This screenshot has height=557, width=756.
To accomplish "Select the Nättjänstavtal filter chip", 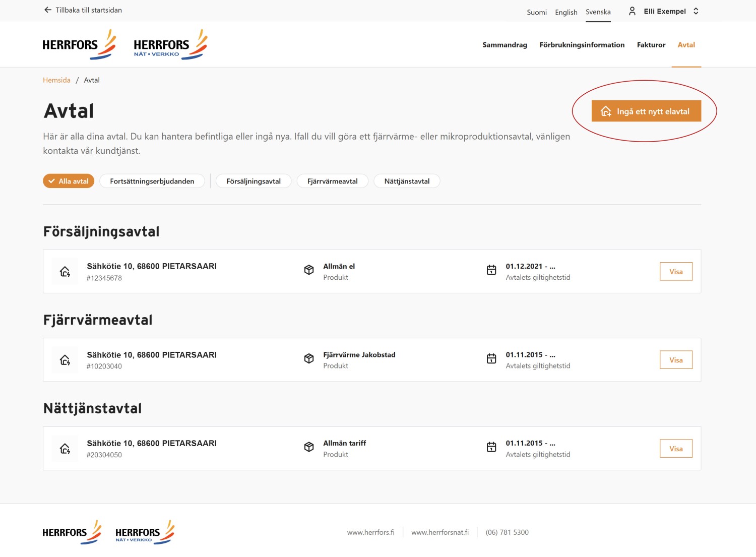I will tap(407, 181).
